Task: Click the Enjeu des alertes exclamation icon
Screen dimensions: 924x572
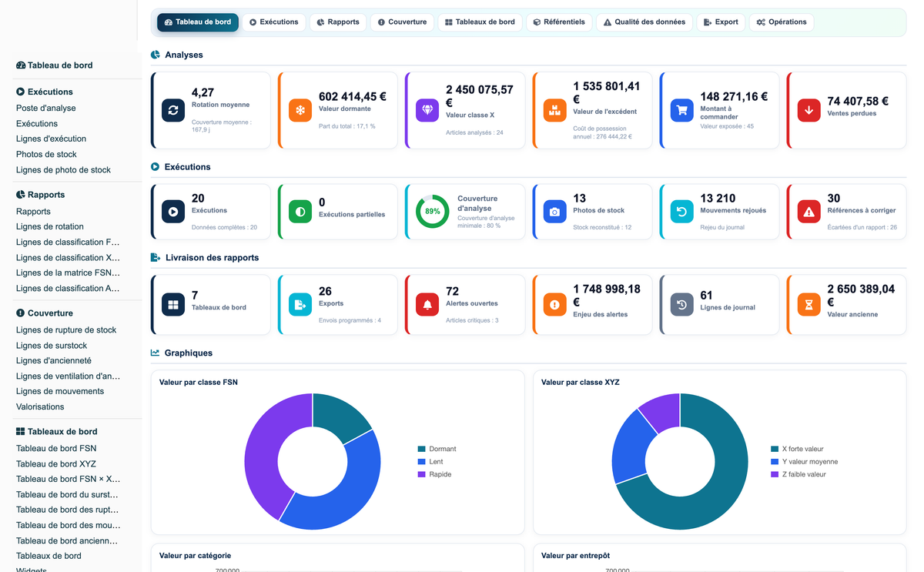Action: coord(554,305)
